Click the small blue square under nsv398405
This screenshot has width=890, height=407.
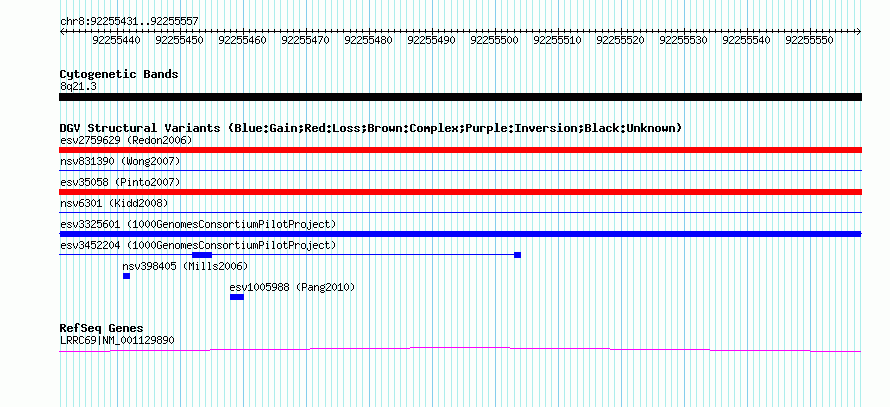point(127,276)
